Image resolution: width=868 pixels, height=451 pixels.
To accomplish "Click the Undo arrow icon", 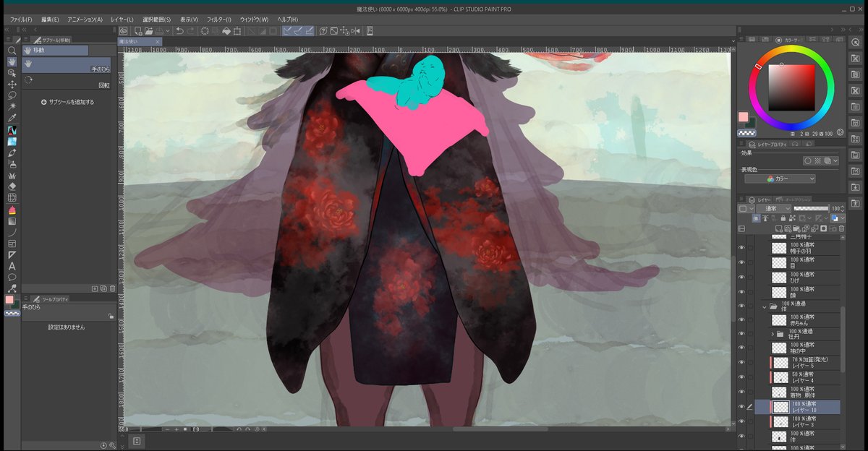I will click(x=179, y=31).
